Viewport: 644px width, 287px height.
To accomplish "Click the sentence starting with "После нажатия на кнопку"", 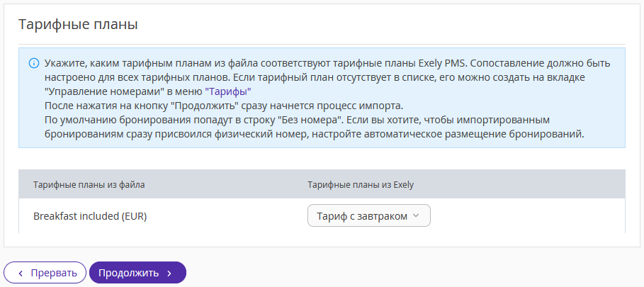I will [x=225, y=106].
